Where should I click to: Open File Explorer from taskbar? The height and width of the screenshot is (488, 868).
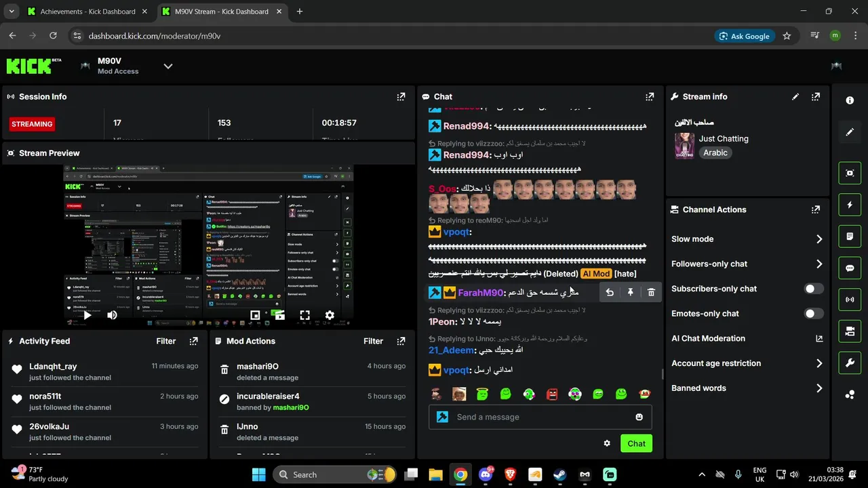(x=435, y=474)
